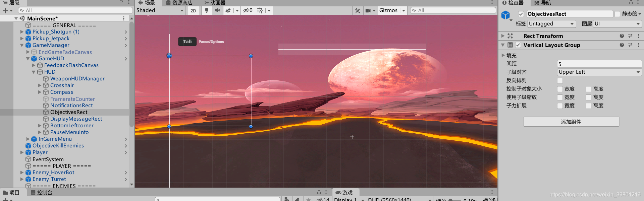Toggle the scene grid icon
The width and height of the screenshot is (644, 201).
[x=260, y=10]
